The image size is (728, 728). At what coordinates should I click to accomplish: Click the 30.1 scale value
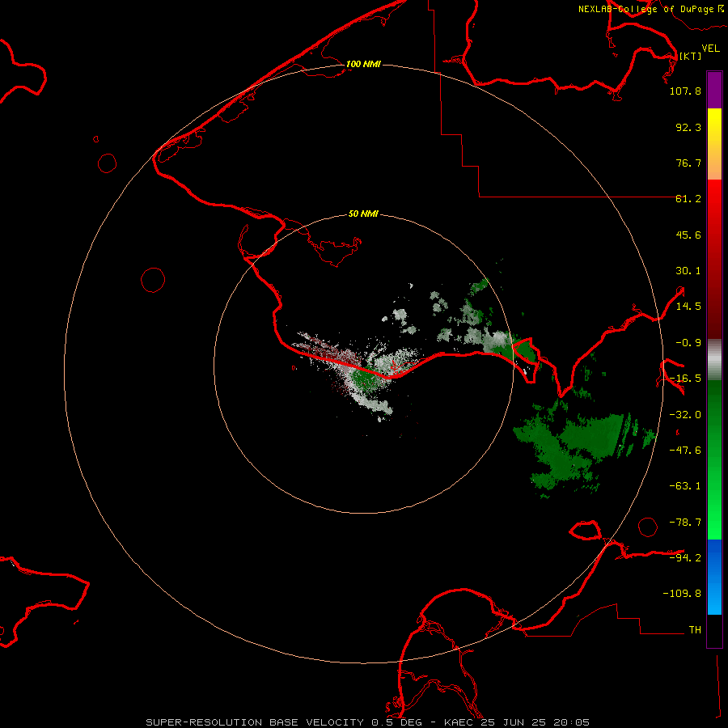coord(688,271)
